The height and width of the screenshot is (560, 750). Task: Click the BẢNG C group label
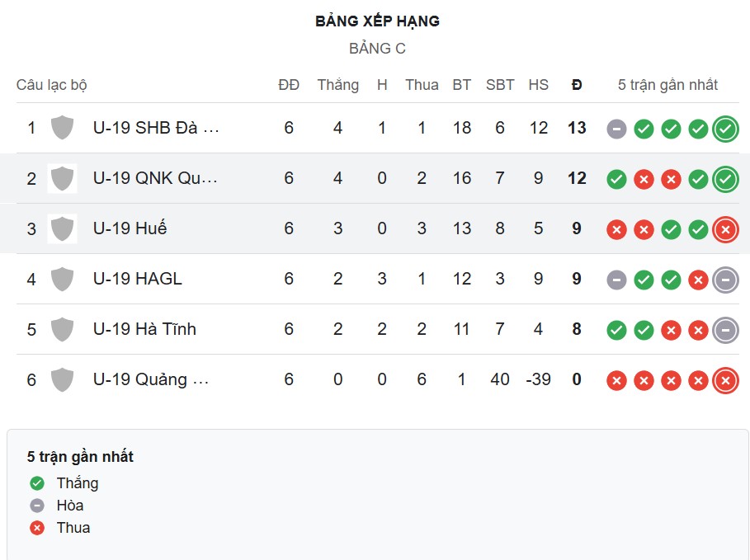pyautogui.click(x=377, y=49)
